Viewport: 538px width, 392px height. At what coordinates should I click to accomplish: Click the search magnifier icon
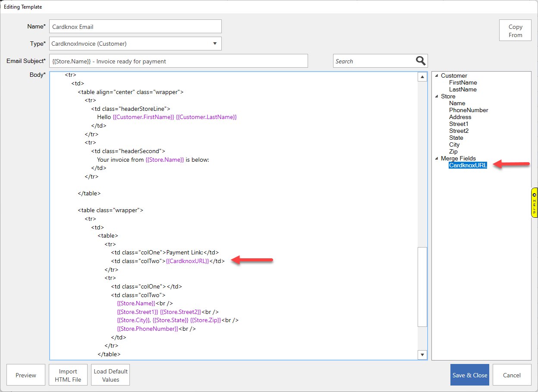tap(421, 61)
